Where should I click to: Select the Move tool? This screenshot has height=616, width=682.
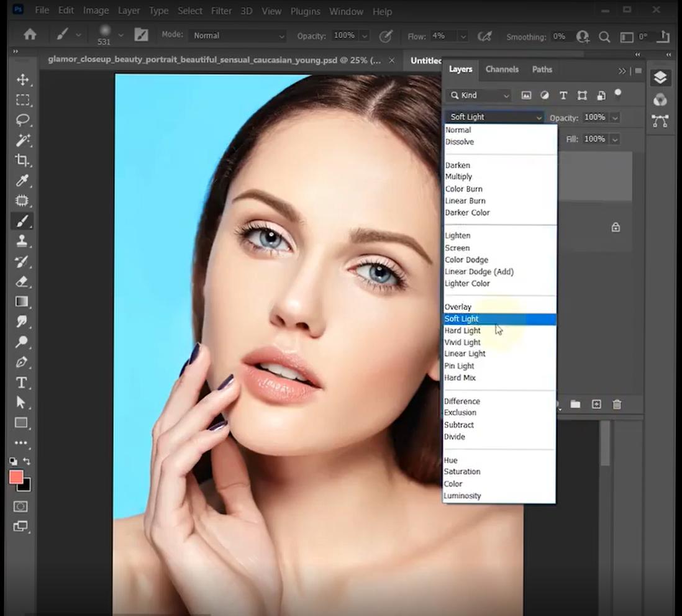(x=23, y=80)
